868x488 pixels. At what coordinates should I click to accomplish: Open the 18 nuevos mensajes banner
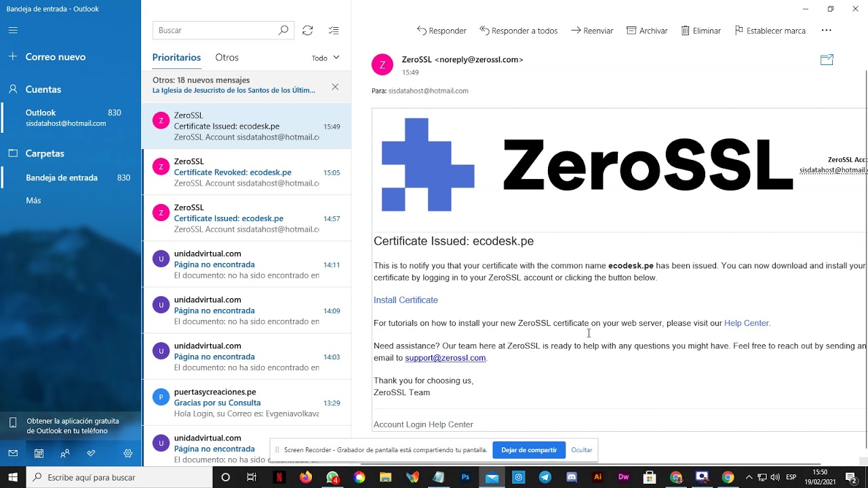234,85
